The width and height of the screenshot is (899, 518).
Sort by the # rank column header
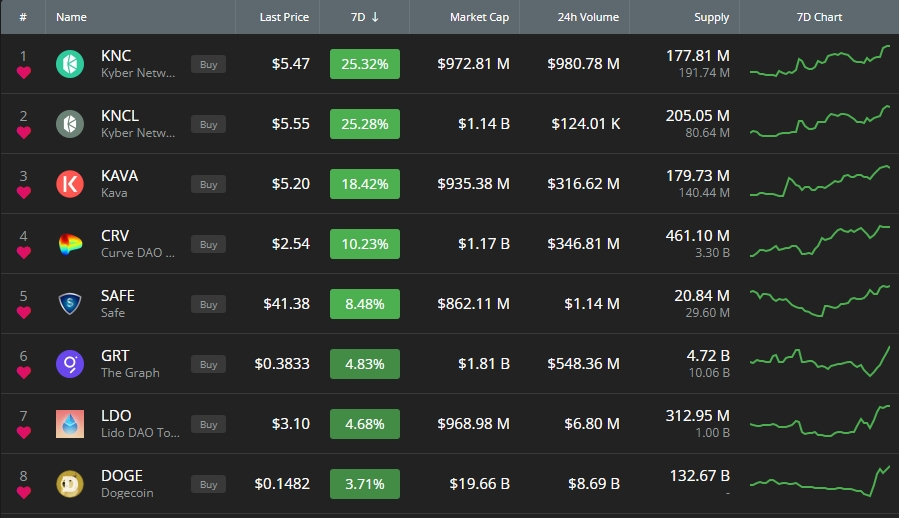pos(23,17)
